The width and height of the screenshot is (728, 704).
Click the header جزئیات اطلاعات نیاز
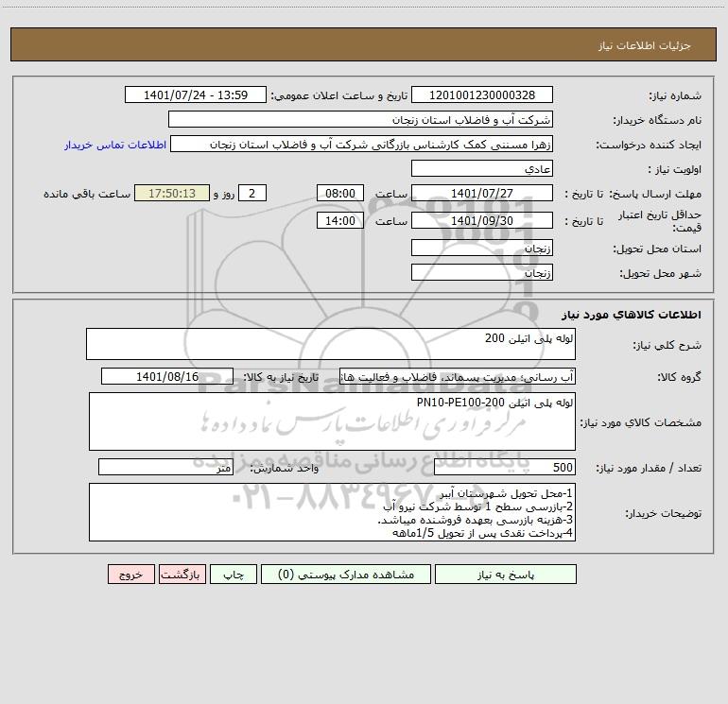click(645, 45)
